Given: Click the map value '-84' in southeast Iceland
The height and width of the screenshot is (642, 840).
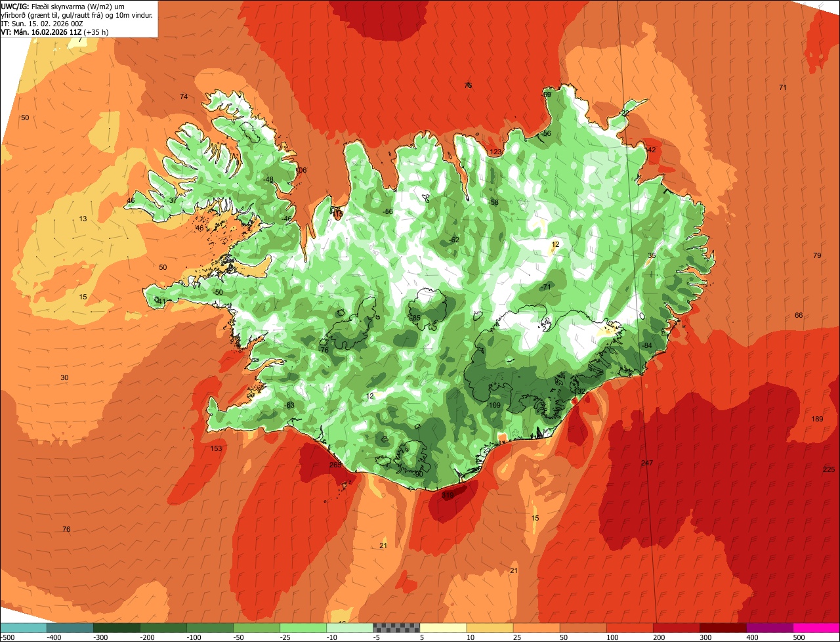Looking at the screenshot, I should pos(646,346).
